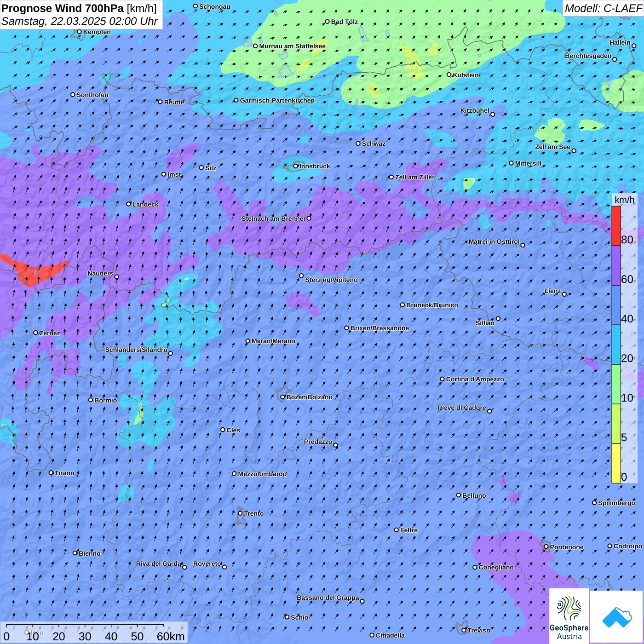Screen dimensions: 644x644
Task: Click the Bozen/Bolzano city label
Action: point(309,397)
